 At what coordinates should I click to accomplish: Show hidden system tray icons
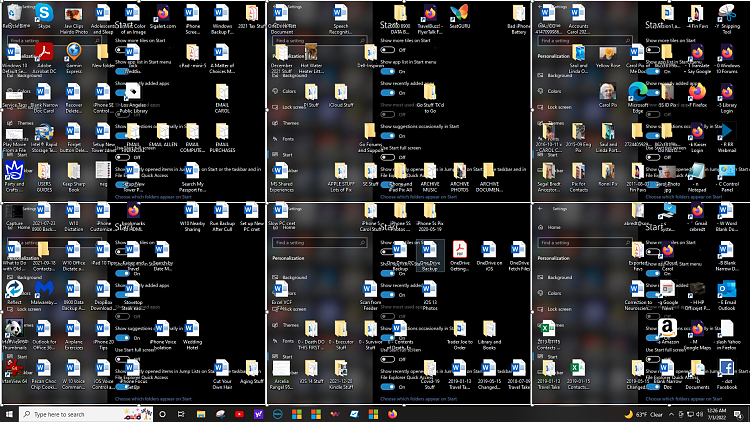pyautogui.click(x=671, y=414)
